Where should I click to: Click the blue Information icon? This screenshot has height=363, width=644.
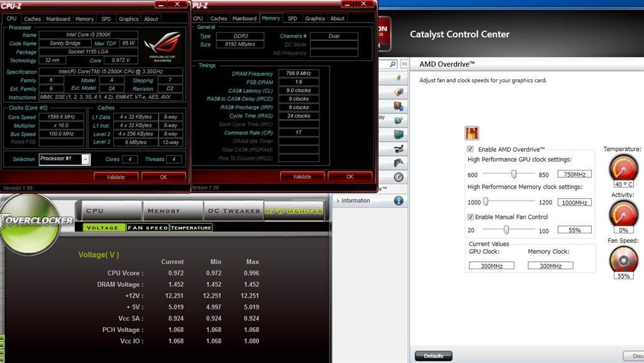(398, 201)
